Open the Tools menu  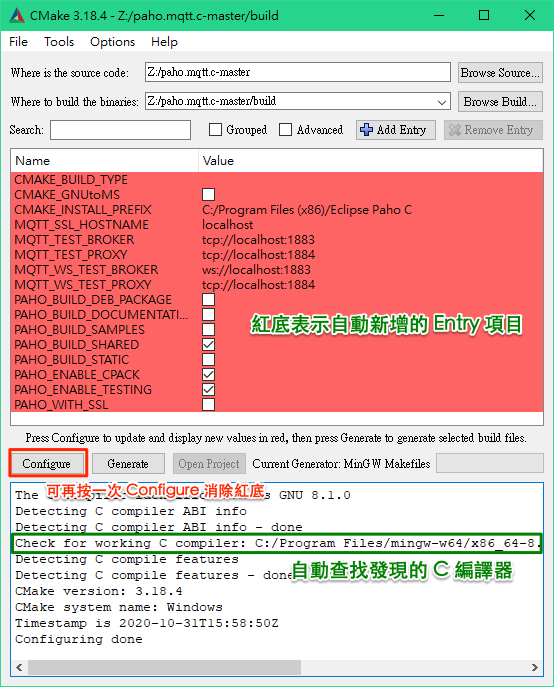click(59, 42)
